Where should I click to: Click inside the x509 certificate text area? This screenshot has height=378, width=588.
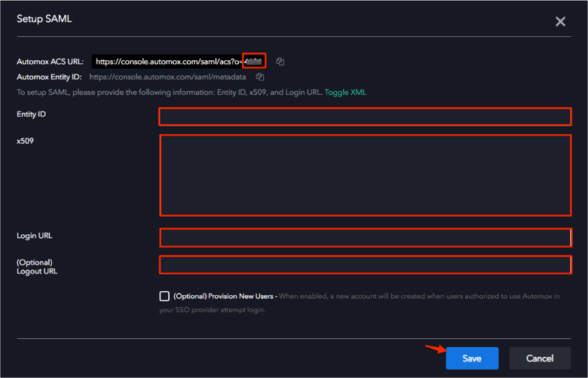365,175
